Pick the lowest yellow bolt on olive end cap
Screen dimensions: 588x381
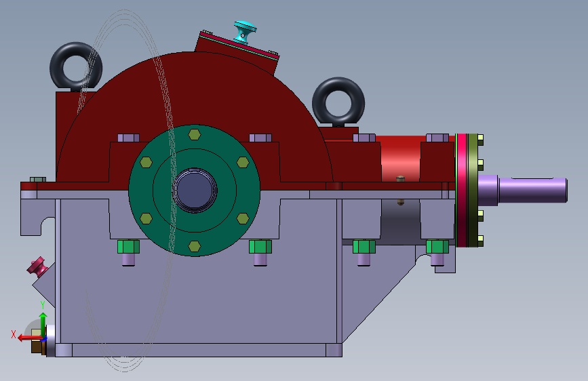point(480,241)
